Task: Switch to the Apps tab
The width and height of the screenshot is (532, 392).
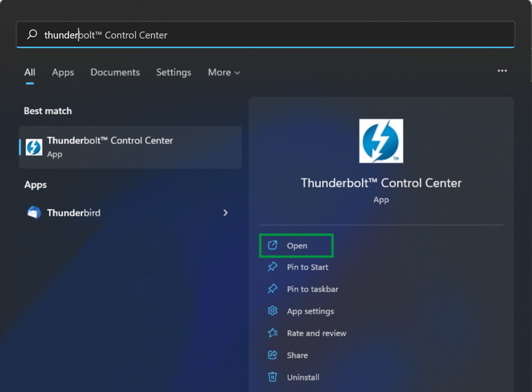Action: 63,72
